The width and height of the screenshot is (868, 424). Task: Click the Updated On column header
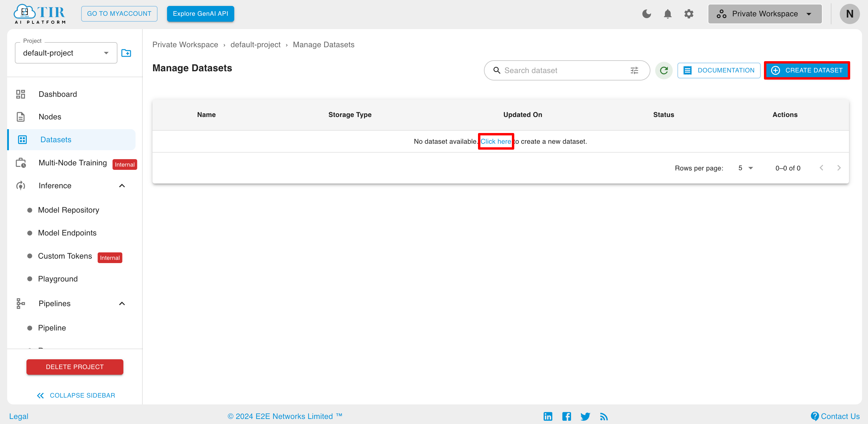click(523, 115)
